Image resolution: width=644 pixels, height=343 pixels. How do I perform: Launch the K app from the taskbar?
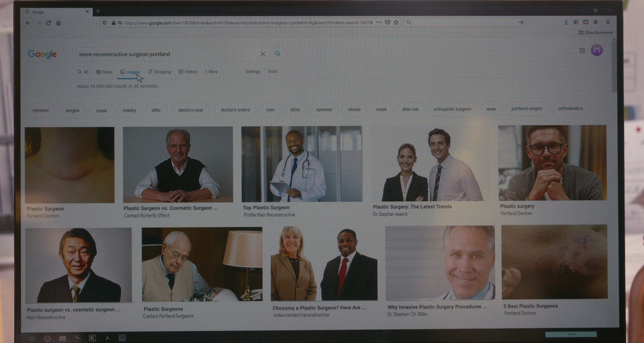click(x=92, y=338)
